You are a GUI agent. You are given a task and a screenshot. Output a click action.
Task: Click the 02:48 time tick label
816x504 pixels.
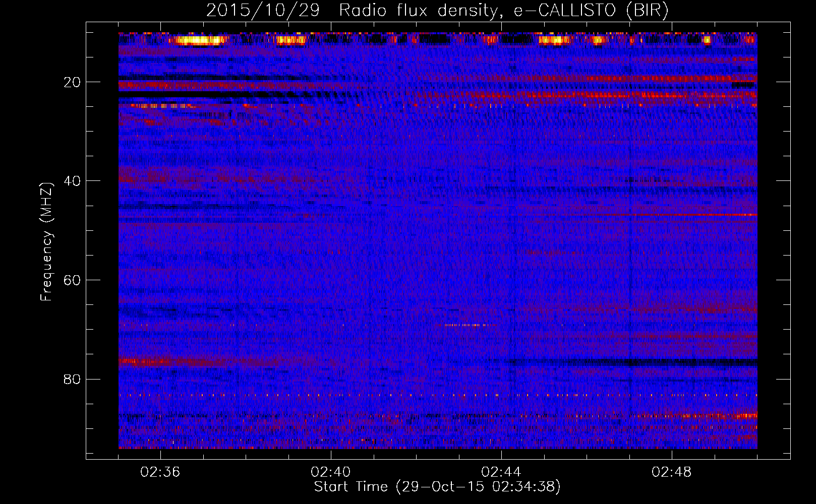click(672, 472)
